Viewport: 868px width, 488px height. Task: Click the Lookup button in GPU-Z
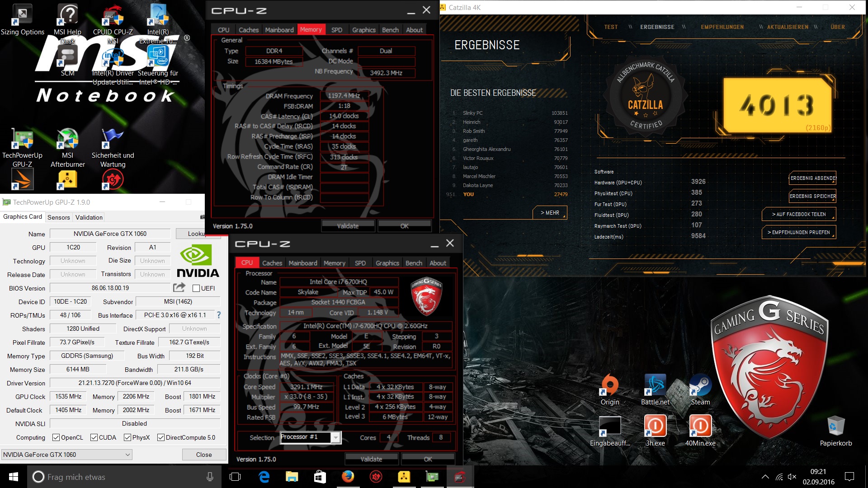point(197,234)
